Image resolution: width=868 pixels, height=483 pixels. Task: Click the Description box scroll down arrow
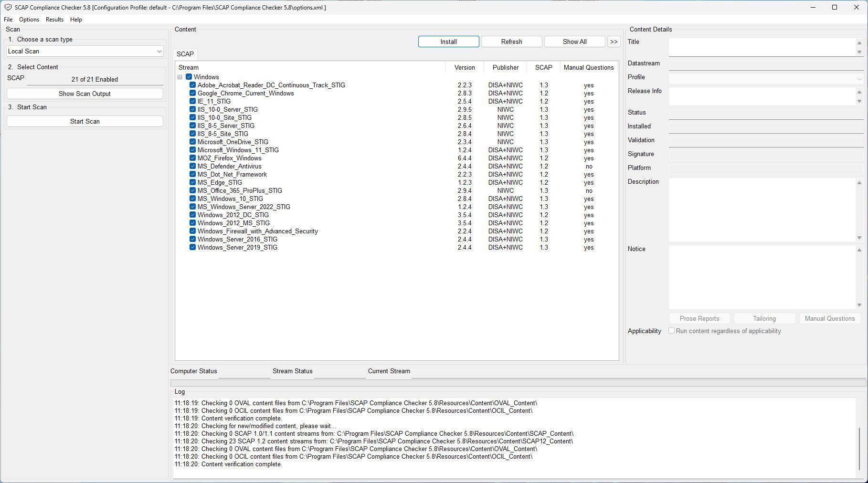pyautogui.click(x=859, y=237)
